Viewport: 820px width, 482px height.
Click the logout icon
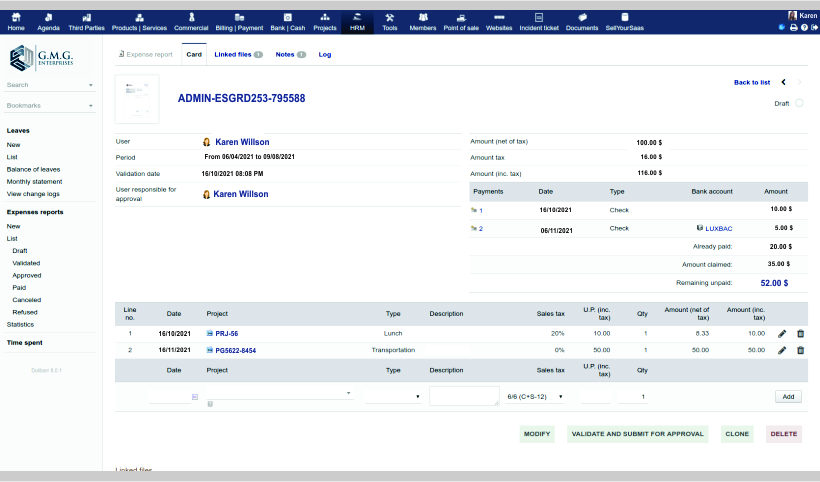pos(813,27)
